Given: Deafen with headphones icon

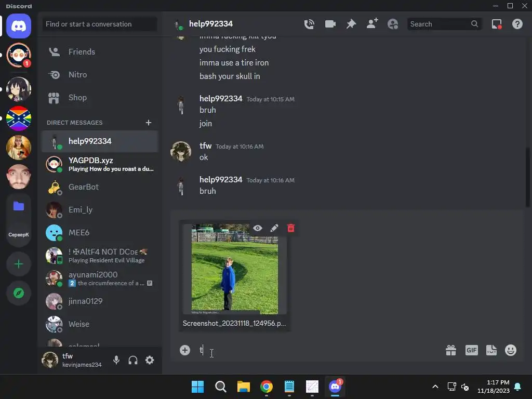Looking at the screenshot, I should click(x=133, y=360).
